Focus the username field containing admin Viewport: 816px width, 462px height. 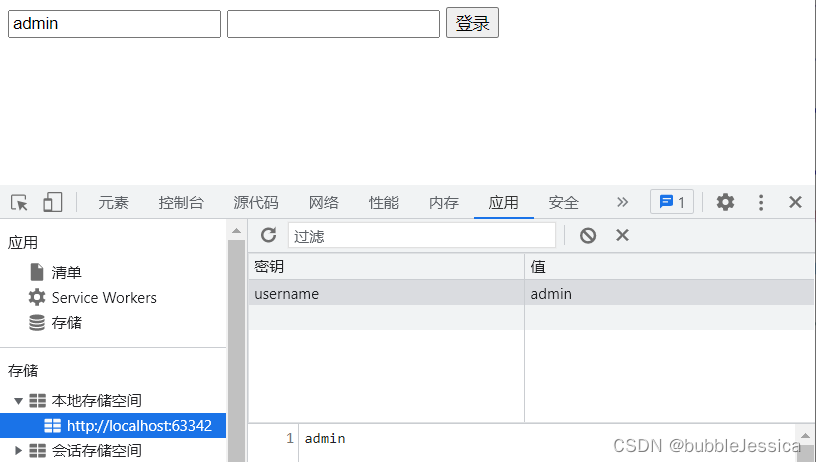tap(114, 24)
